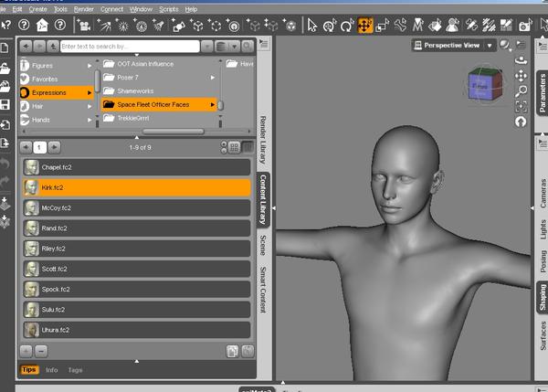Expand the Space Fleet Officer Faces folder arrow

tap(212, 104)
